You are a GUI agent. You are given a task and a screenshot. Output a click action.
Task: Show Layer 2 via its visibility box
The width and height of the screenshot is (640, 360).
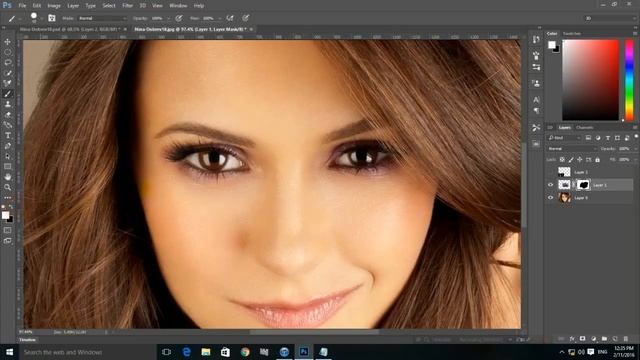550,172
